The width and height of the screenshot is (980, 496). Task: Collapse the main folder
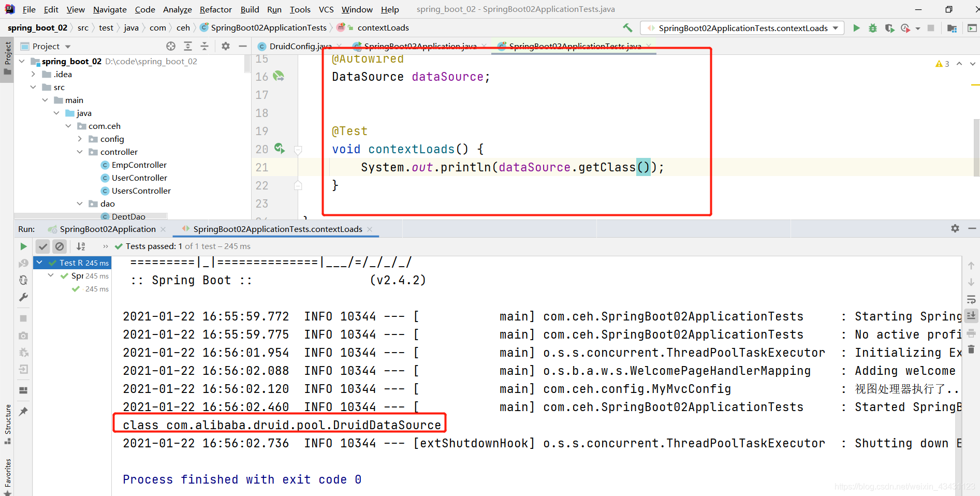click(x=45, y=100)
